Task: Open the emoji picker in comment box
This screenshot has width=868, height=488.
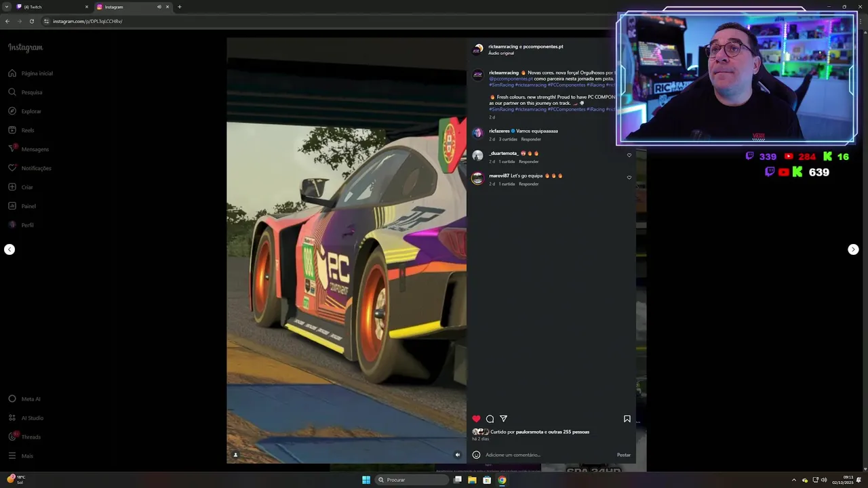Action: click(476, 455)
